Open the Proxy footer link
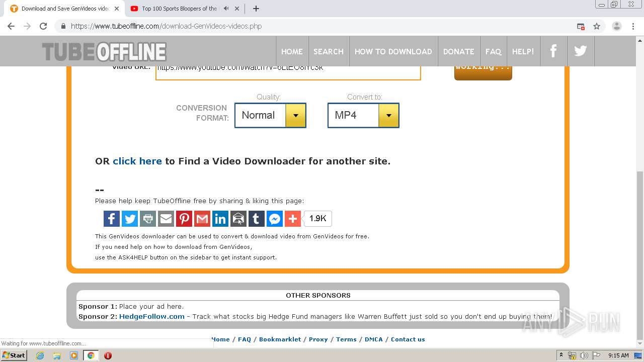644x362 pixels. [318, 339]
